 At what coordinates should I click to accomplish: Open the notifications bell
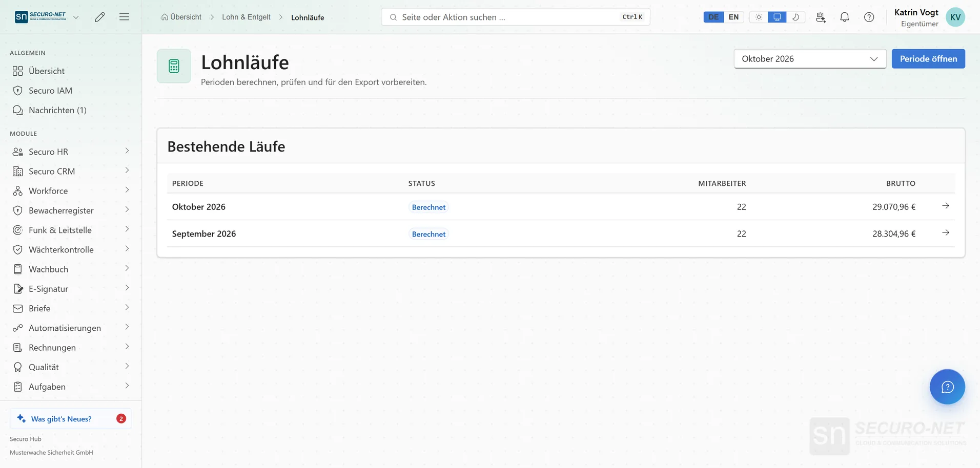coord(845,17)
